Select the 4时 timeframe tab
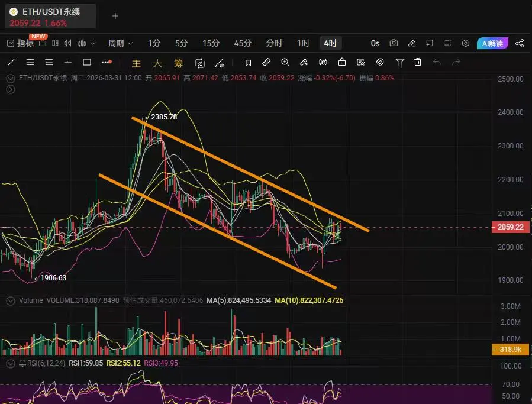The width and height of the screenshot is (532, 404). [330, 43]
